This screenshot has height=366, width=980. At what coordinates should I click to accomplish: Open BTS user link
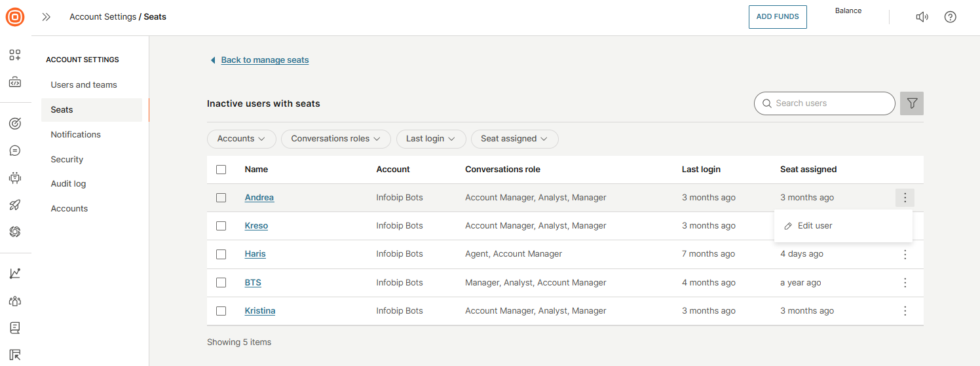(x=253, y=283)
